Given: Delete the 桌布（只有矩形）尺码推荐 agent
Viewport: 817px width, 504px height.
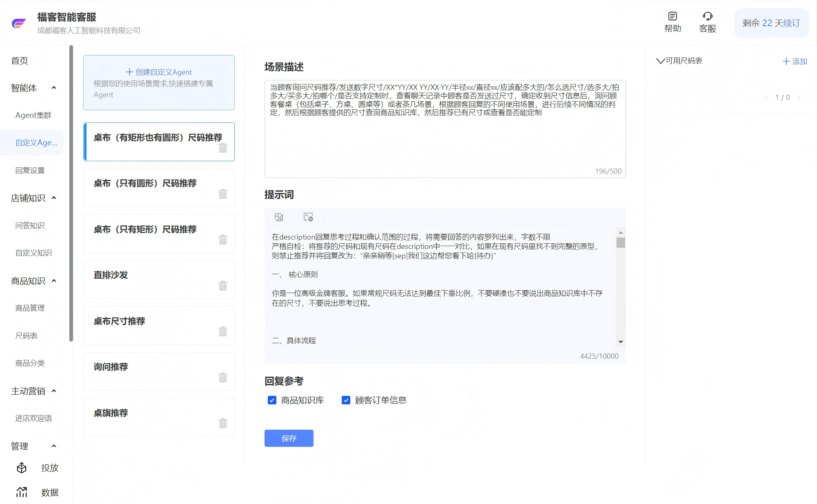Looking at the screenshot, I should (223, 240).
